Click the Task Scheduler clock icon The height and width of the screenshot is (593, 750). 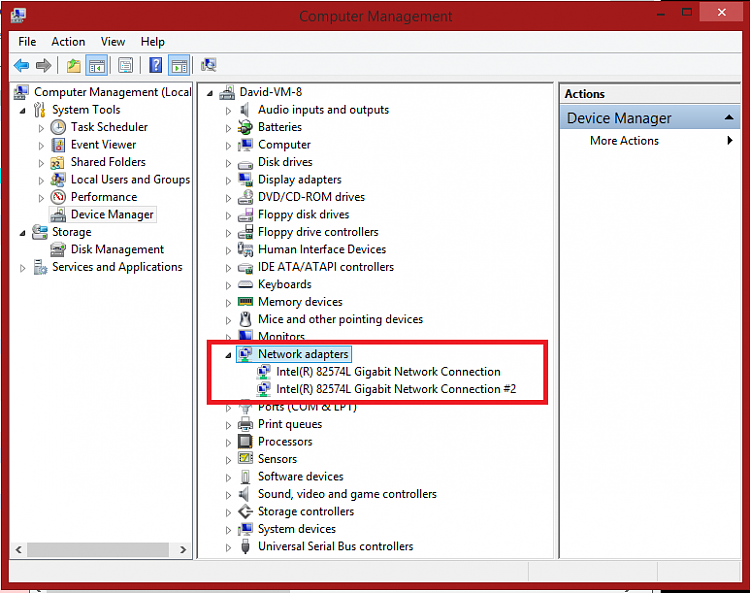[x=58, y=127]
